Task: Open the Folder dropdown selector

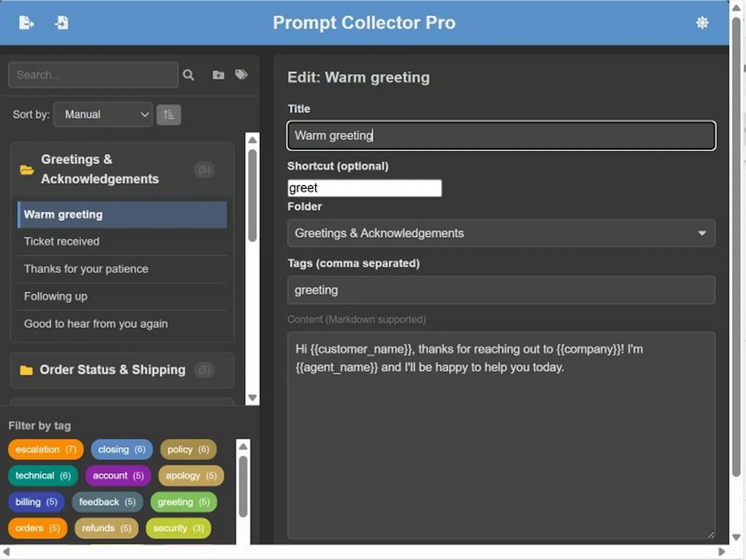Action: point(501,233)
